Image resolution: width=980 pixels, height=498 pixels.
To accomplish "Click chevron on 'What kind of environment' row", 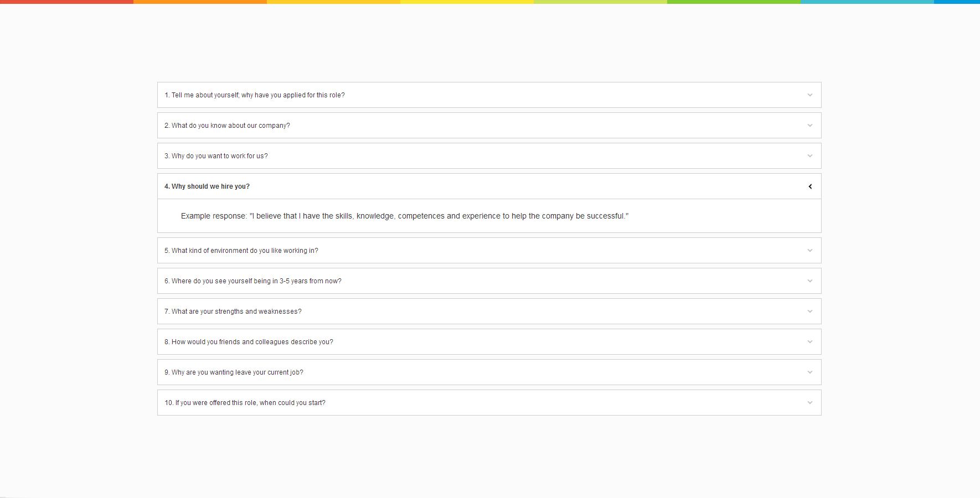I will pyautogui.click(x=810, y=251).
